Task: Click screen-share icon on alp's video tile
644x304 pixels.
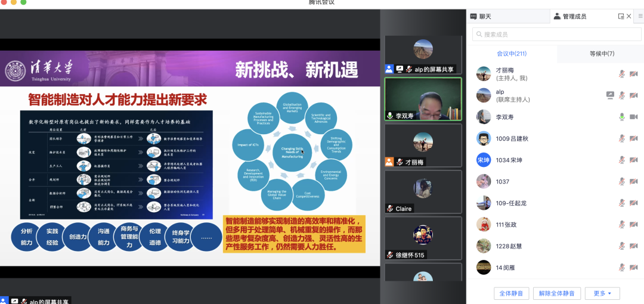Action: [399, 69]
